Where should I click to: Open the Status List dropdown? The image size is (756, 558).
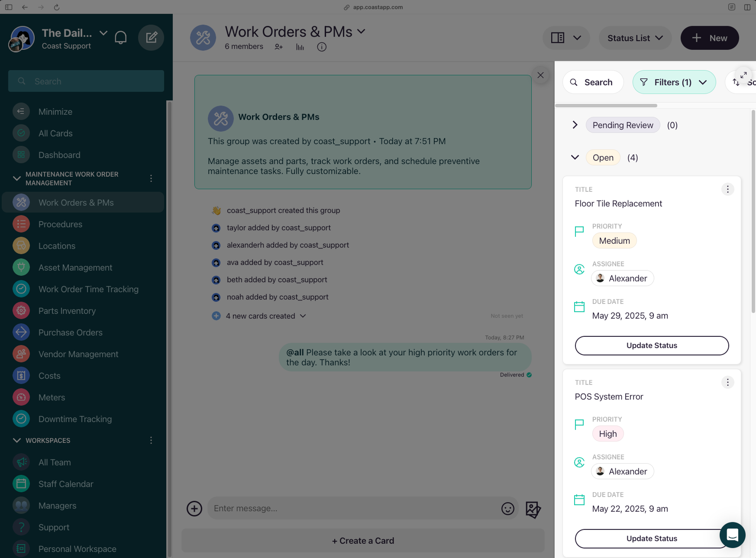[635, 38]
